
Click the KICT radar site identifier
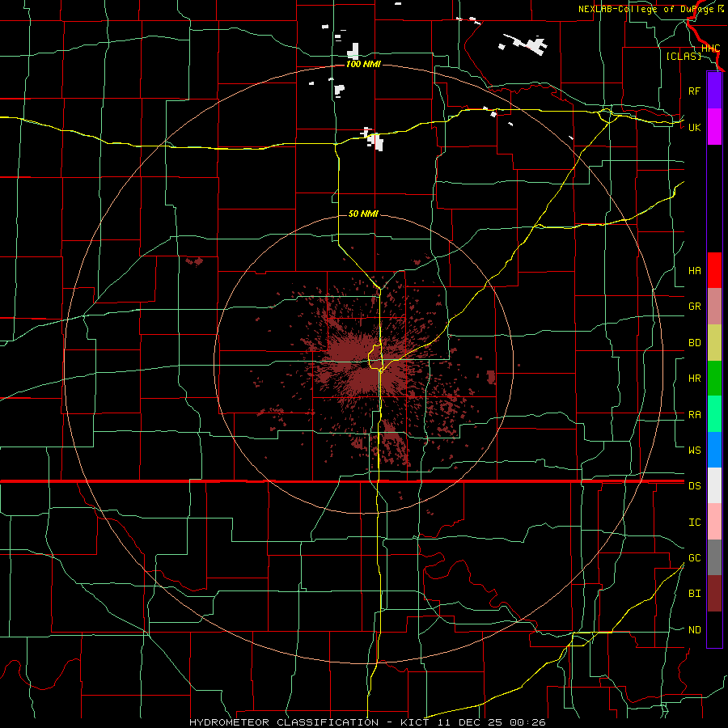point(415,722)
